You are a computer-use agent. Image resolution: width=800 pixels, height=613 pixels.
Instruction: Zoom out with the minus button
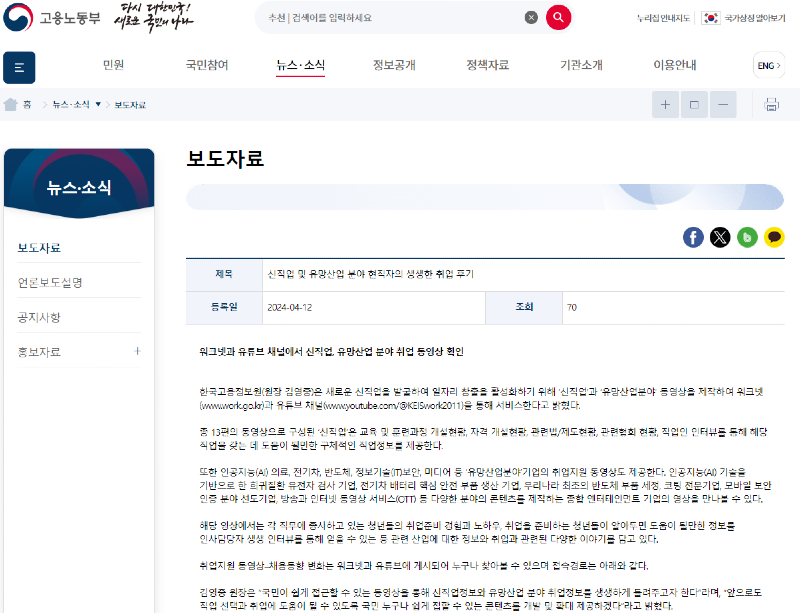pos(723,105)
